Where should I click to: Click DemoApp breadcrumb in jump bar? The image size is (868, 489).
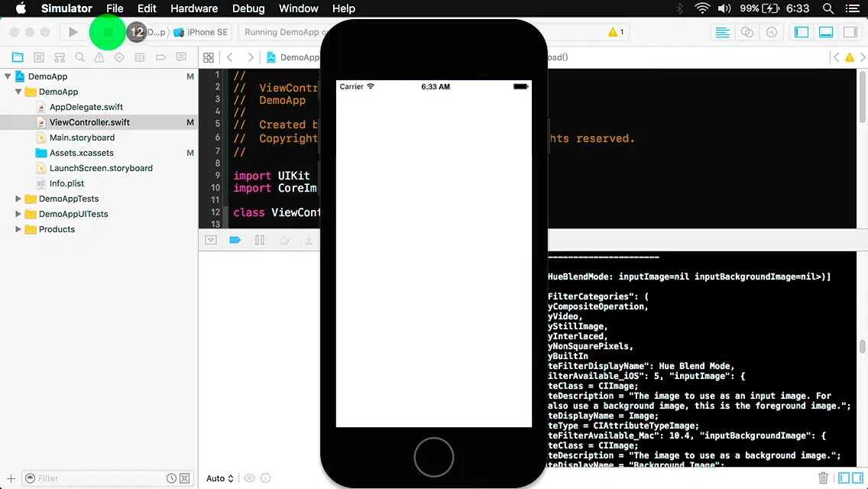(x=293, y=57)
